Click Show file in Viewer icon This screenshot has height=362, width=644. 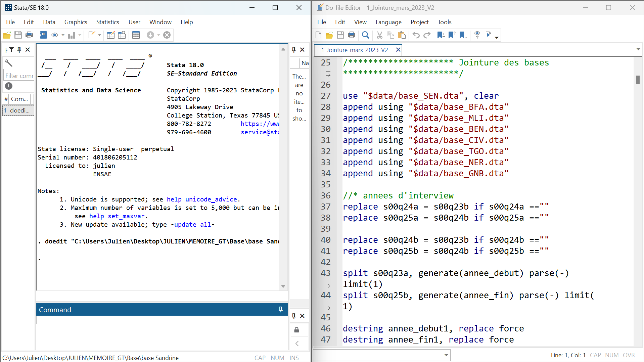[477, 35]
